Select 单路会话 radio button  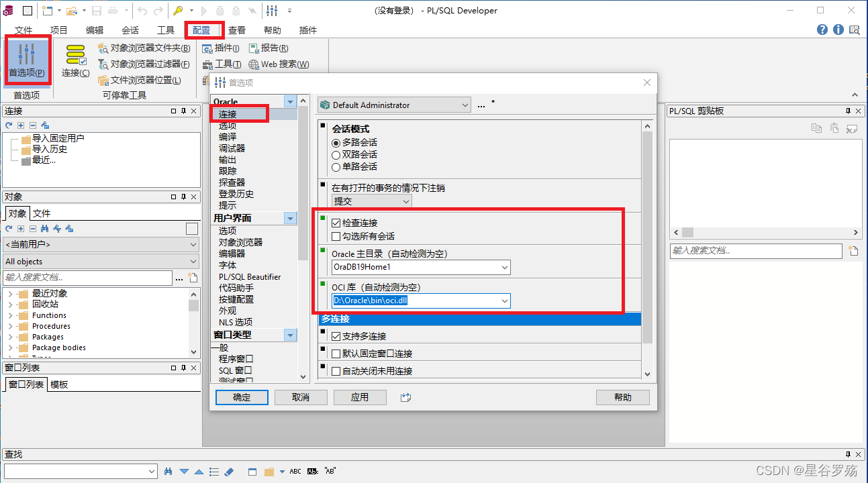(x=336, y=166)
